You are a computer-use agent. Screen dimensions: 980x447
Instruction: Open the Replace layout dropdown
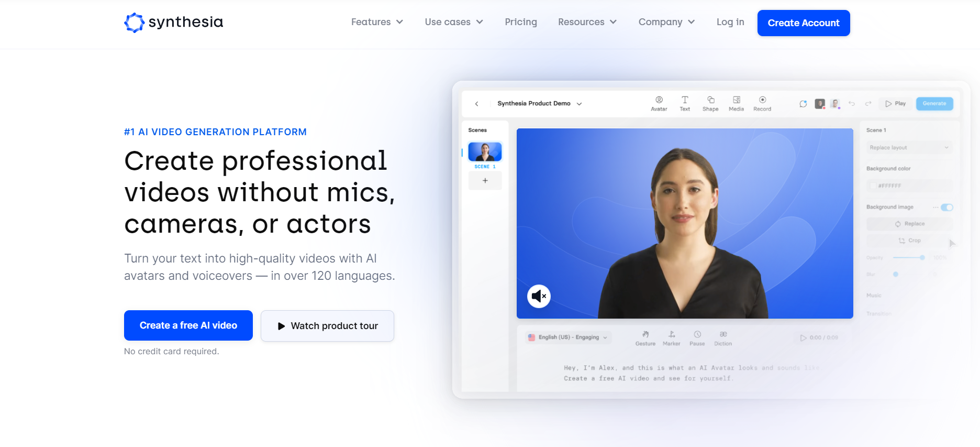coord(909,148)
